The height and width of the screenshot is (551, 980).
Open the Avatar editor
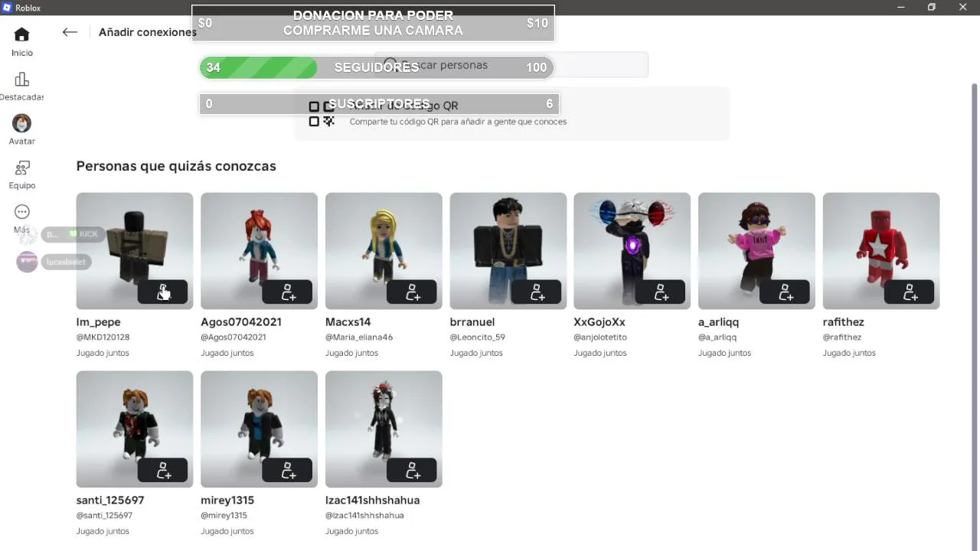point(21,130)
